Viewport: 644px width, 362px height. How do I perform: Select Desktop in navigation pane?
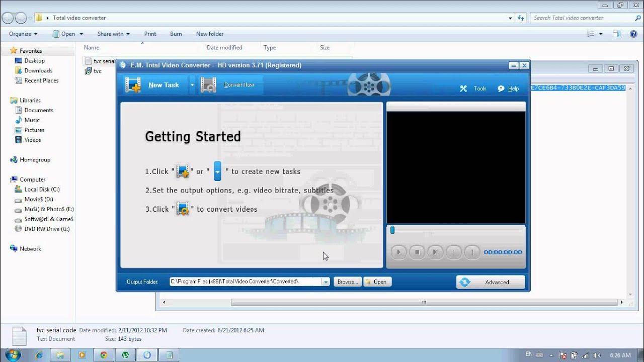[34, 60]
